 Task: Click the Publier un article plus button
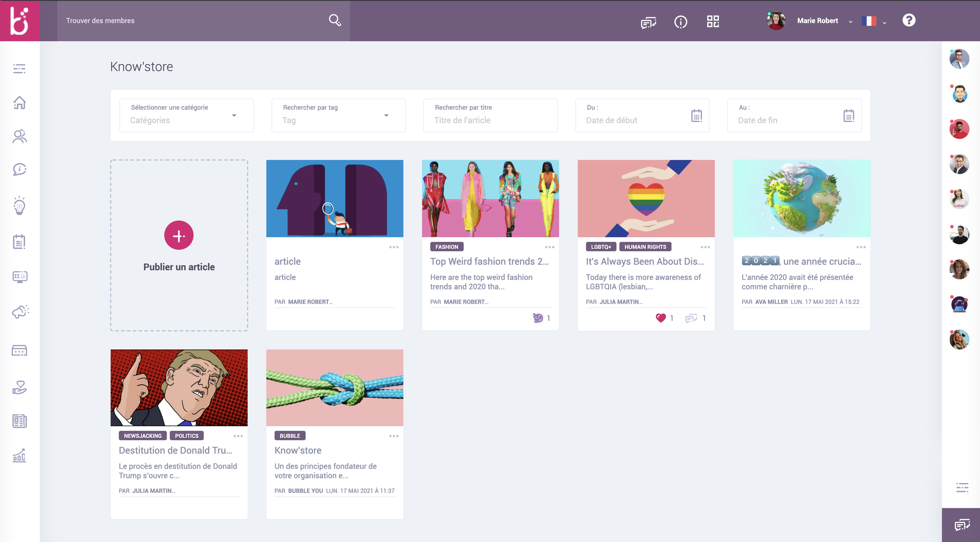[x=178, y=235]
